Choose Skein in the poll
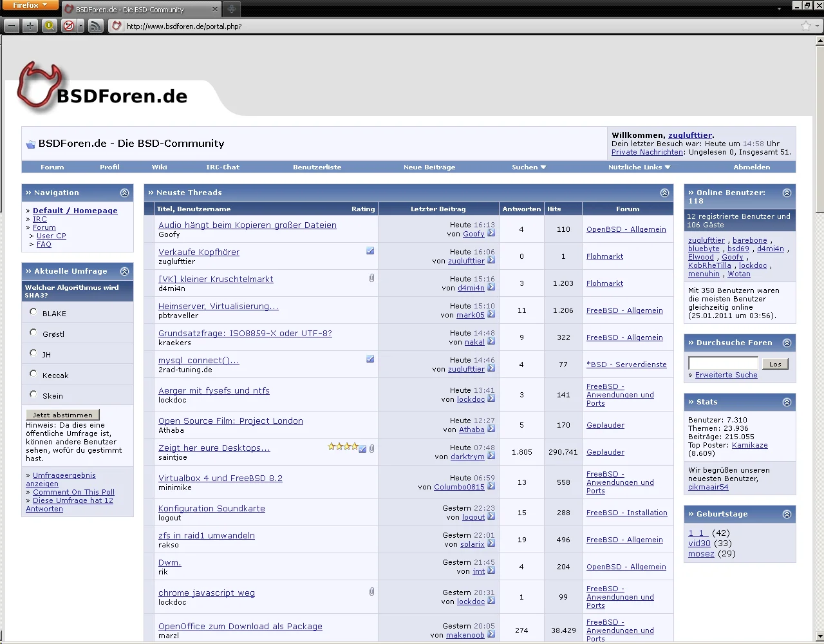Screen dimensions: 824x644 click(33, 394)
